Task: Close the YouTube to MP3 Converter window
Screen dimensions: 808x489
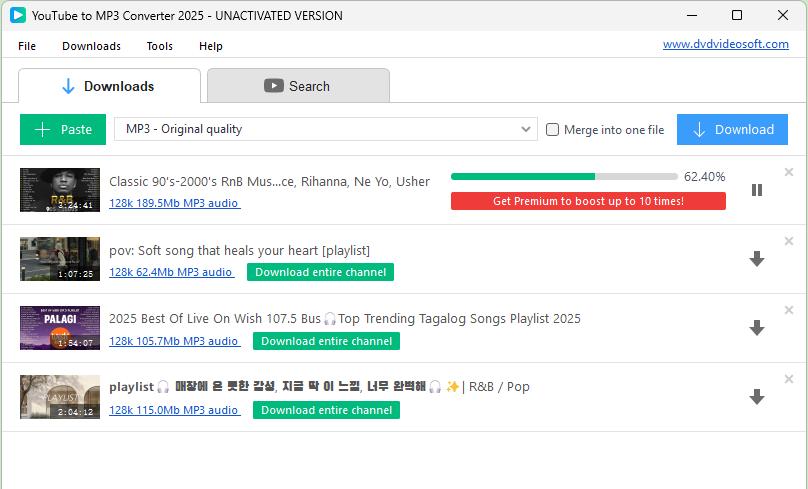Action: (783, 15)
